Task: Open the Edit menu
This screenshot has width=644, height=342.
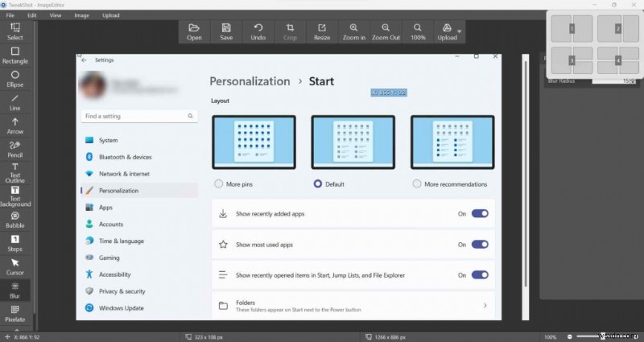Action: [x=31, y=15]
